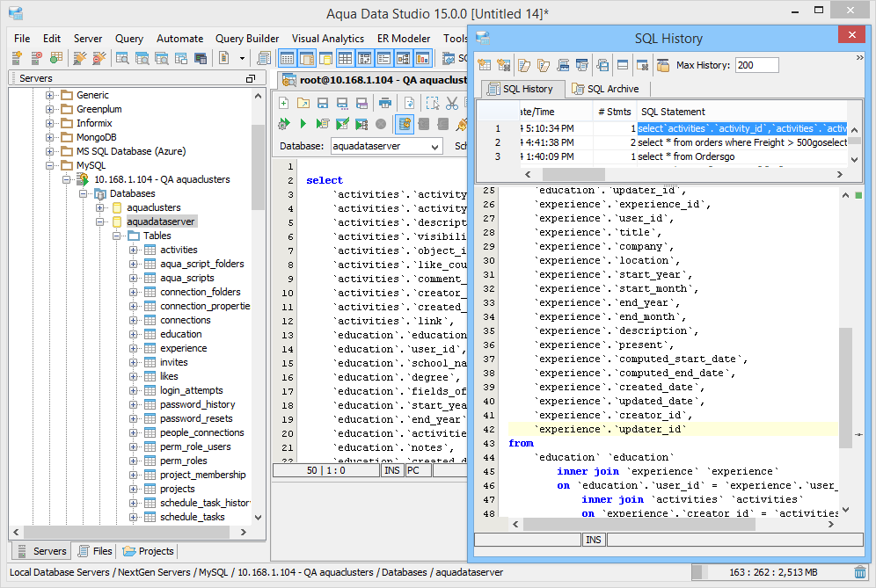Click the new document icon in main toolbar
The width and height of the screenshot is (876, 588).
(x=224, y=57)
